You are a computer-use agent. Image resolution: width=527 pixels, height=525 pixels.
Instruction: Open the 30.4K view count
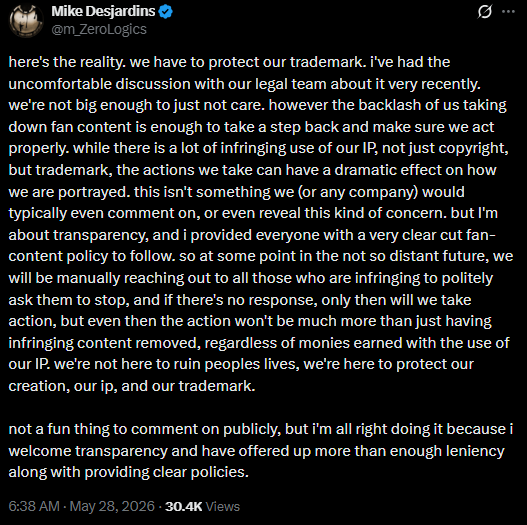tap(184, 506)
